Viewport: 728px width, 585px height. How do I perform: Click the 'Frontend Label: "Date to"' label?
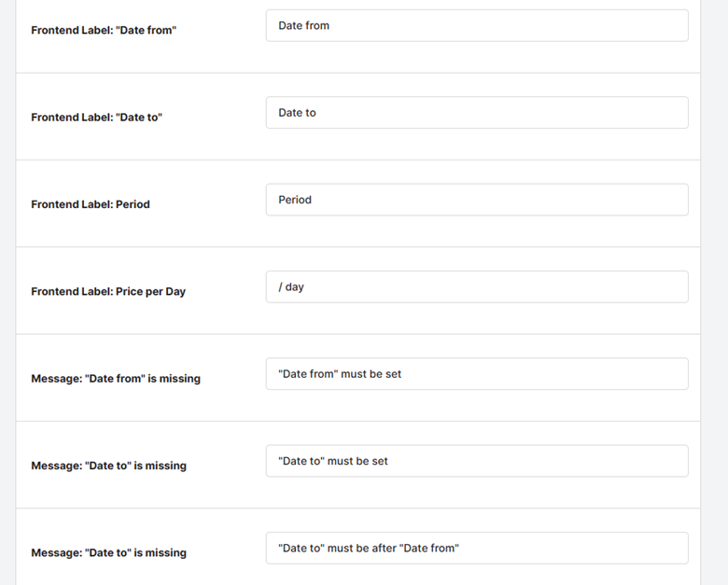(x=96, y=118)
